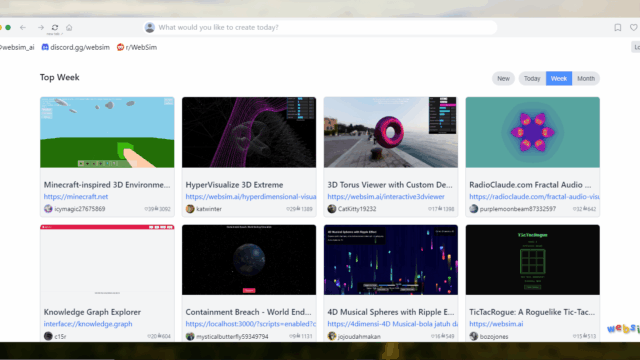
Task: Open c15r's avatar
Action: pos(48,336)
